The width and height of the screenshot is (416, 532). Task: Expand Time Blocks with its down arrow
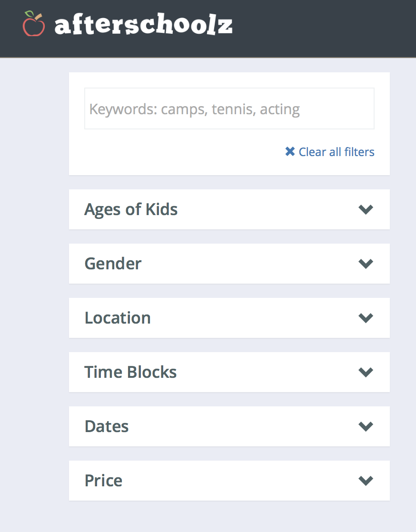tap(366, 372)
